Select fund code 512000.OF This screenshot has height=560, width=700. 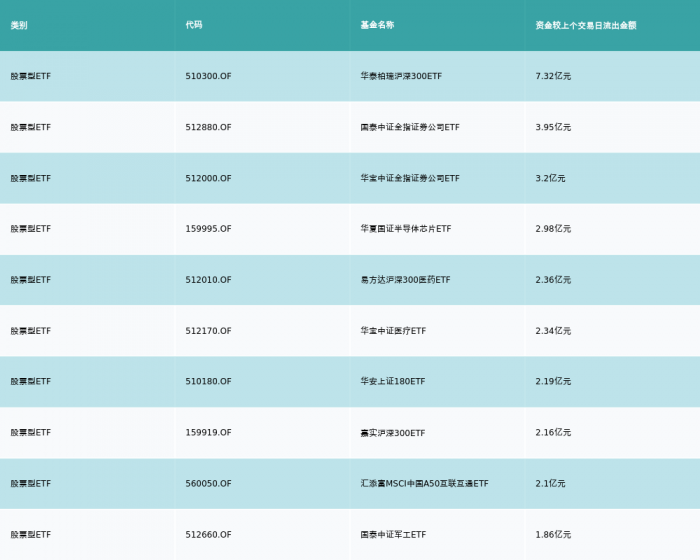click(208, 178)
